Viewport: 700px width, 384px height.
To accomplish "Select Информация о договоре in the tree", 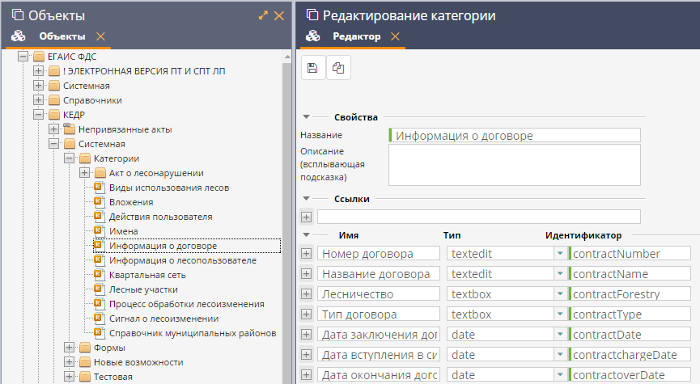I will tap(163, 246).
